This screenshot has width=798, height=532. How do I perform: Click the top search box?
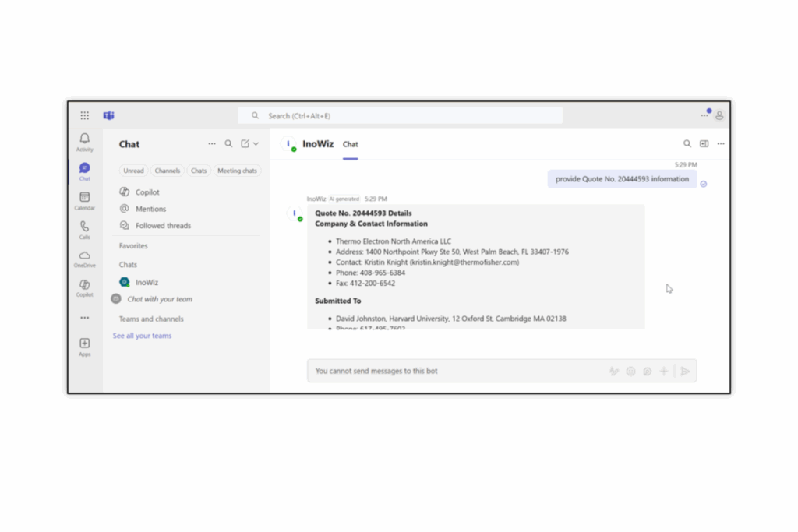pos(401,116)
